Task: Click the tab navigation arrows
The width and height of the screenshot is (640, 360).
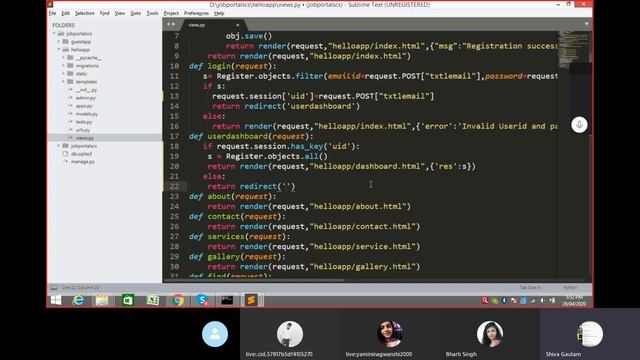Action: (171, 24)
